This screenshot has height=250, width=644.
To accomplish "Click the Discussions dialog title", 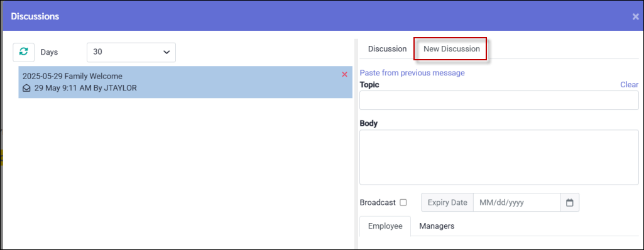I will (35, 16).
